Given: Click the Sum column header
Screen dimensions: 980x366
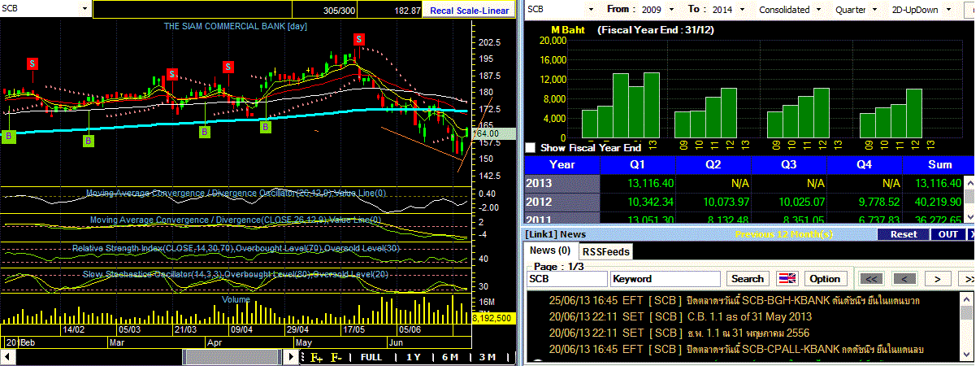Looking at the screenshot, I should point(939,164).
